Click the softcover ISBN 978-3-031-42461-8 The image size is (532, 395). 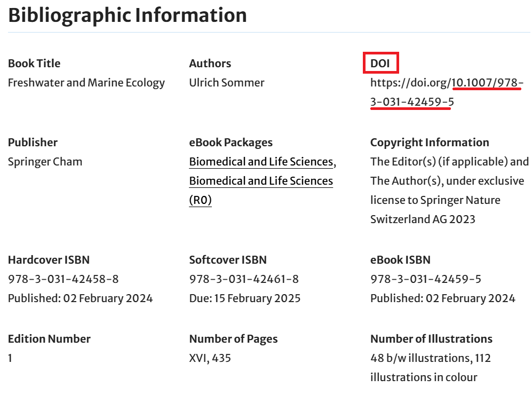[244, 279]
